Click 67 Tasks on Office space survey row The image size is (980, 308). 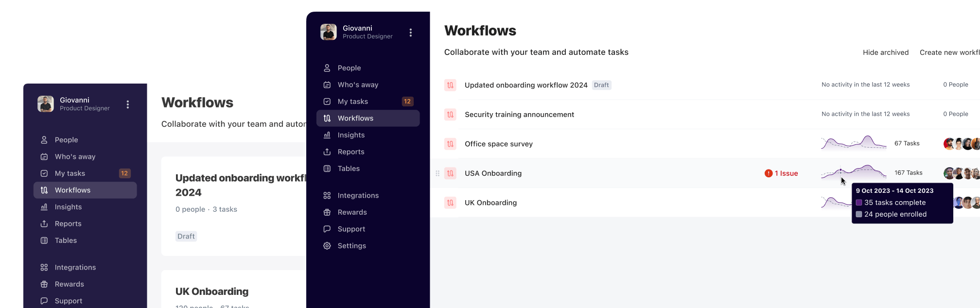tap(907, 143)
